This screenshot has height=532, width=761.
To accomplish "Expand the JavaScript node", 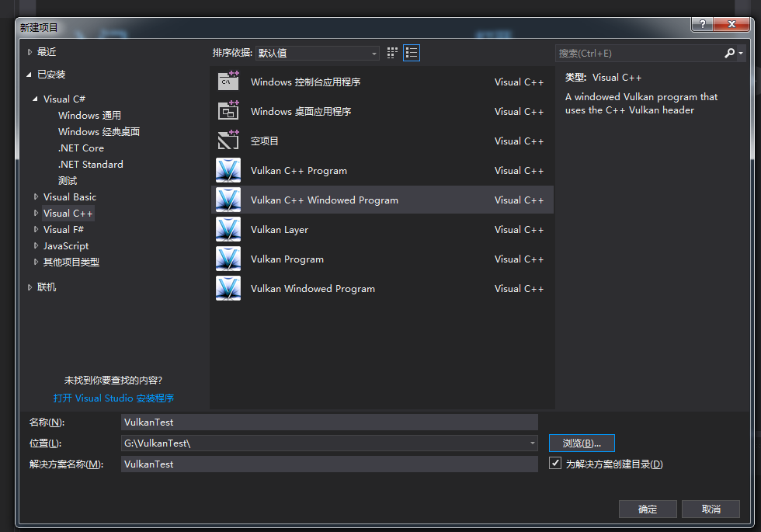I will 36,245.
